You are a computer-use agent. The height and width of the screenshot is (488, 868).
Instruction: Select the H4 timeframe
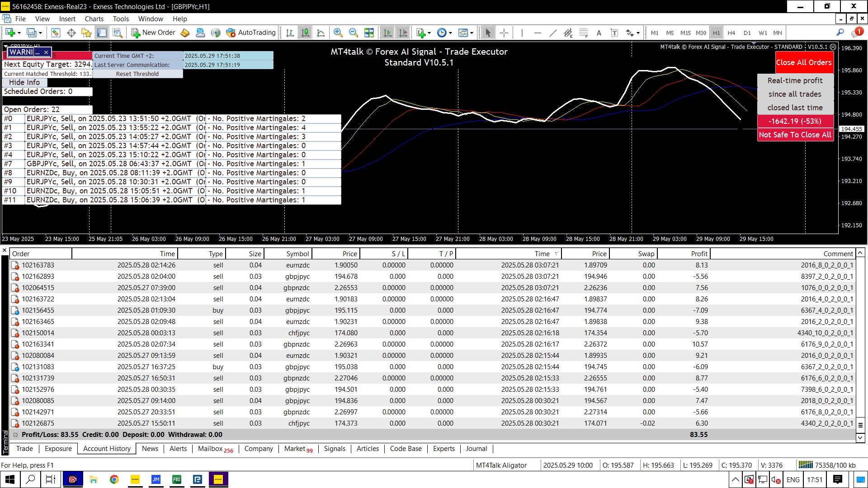731,33
